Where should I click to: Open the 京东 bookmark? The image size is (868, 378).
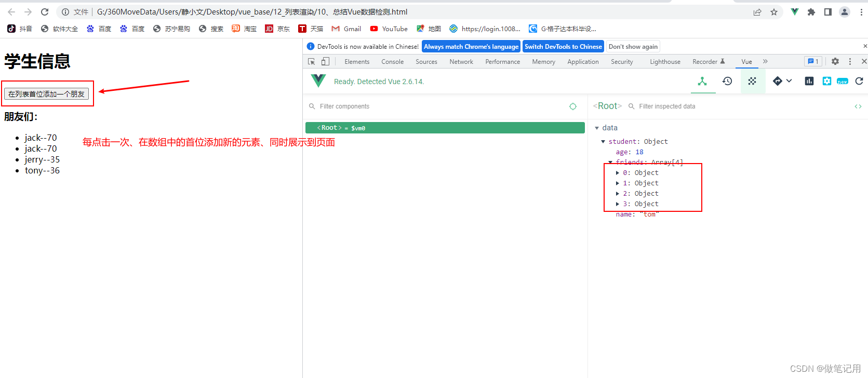coord(277,29)
